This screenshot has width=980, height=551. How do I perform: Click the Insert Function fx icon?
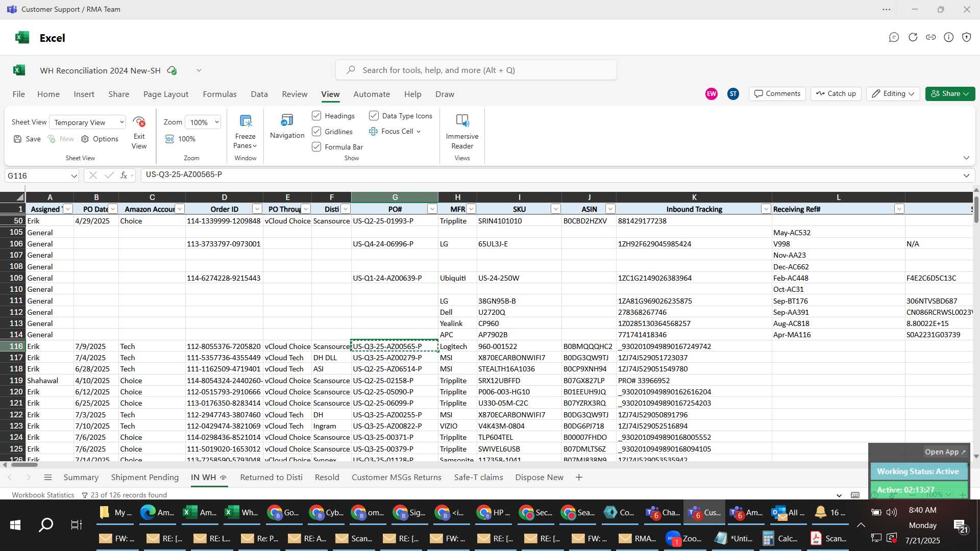coord(124,176)
